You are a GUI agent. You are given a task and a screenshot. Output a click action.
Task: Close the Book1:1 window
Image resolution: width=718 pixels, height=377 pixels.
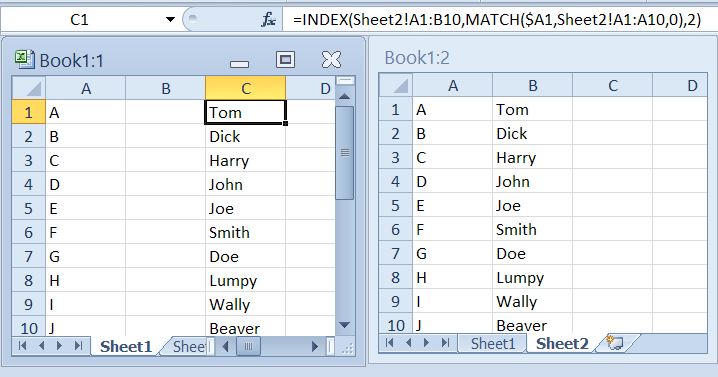pos(331,60)
